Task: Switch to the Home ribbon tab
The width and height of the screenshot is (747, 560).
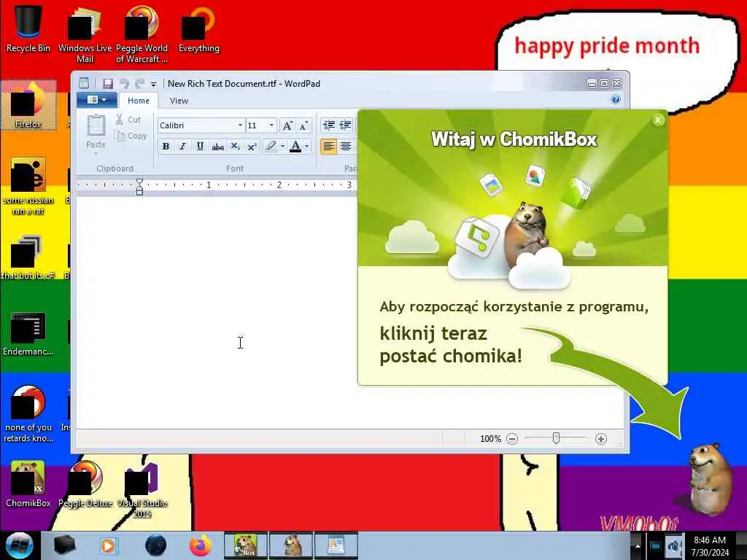Action: (x=138, y=101)
